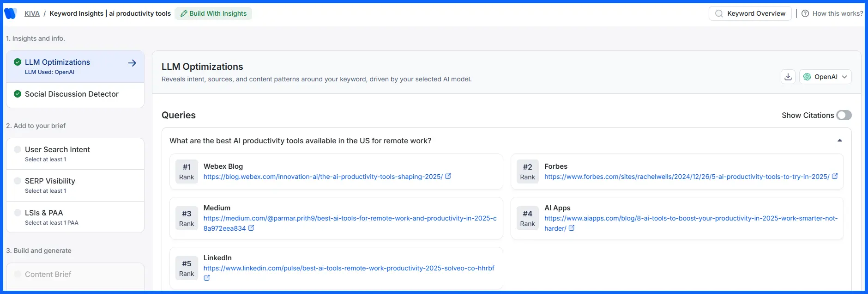Click the Medium source title
The image size is (868, 294).
(217, 208)
